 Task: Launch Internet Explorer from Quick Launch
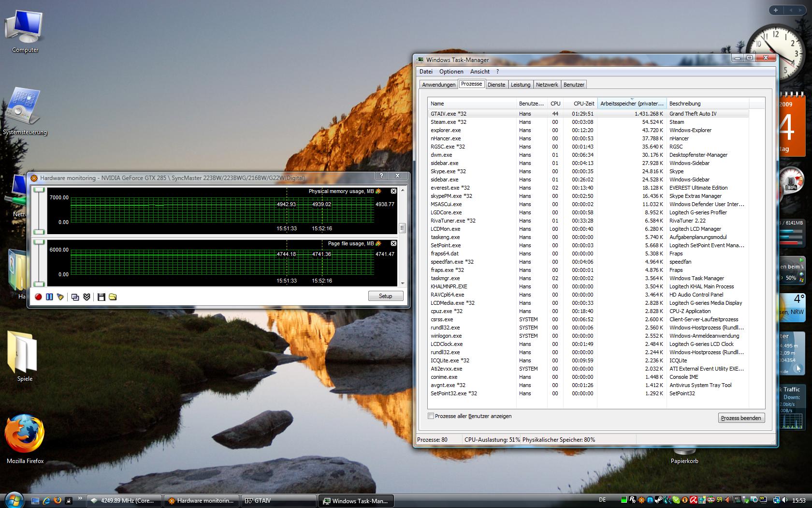tap(46, 501)
